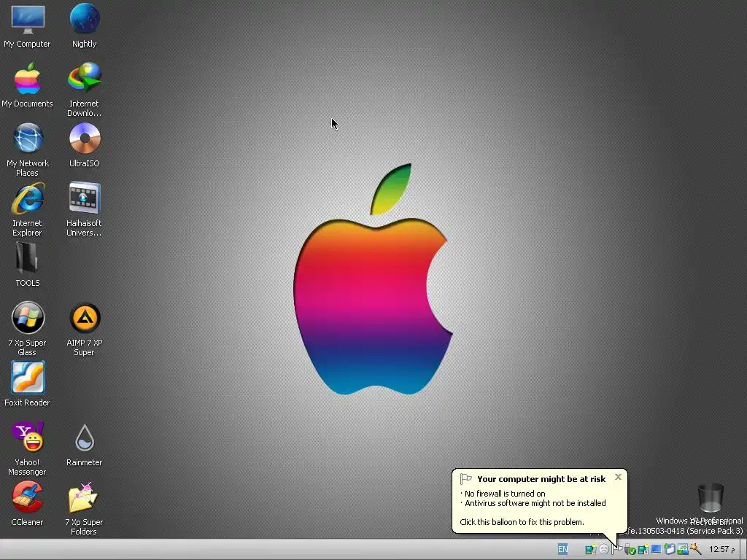Select Internet Download Manager desktop icon

coord(85,90)
